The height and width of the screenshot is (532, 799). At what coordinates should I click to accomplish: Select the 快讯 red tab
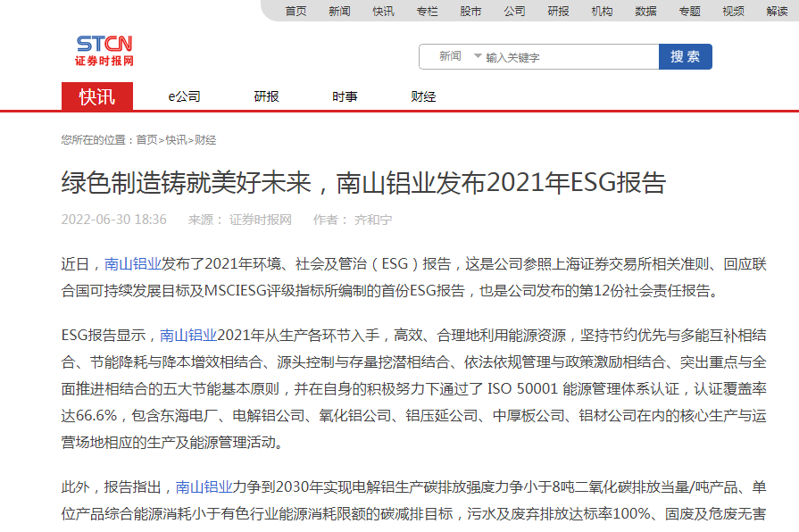click(x=97, y=96)
